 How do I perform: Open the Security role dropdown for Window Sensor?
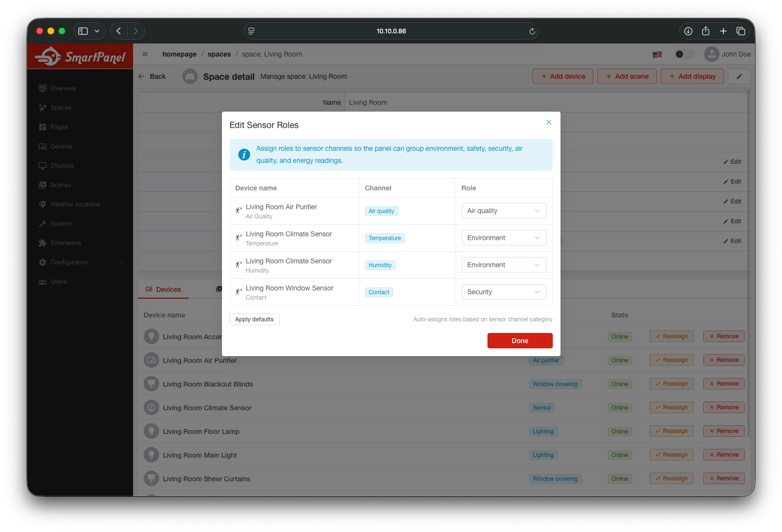pyautogui.click(x=503, y=291)
